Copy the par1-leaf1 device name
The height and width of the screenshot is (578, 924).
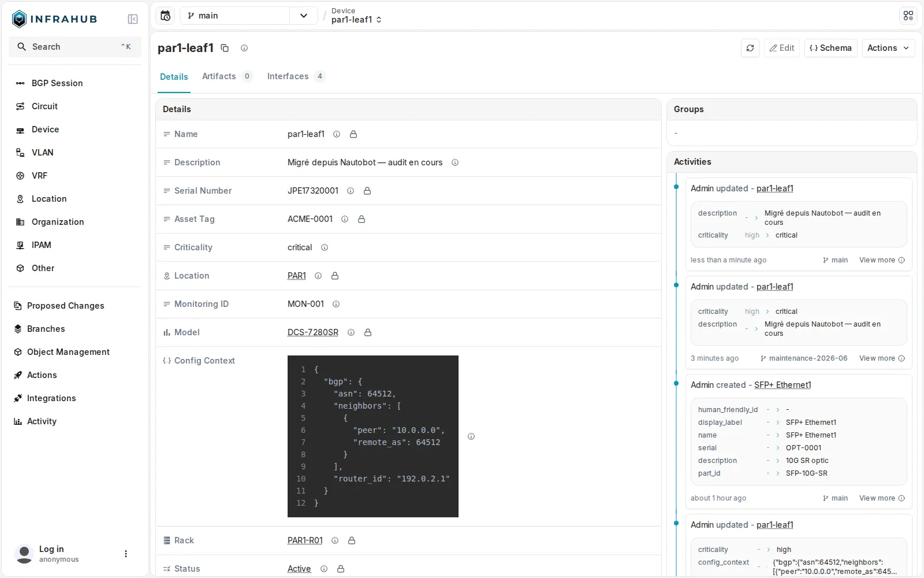pos(225,48)
